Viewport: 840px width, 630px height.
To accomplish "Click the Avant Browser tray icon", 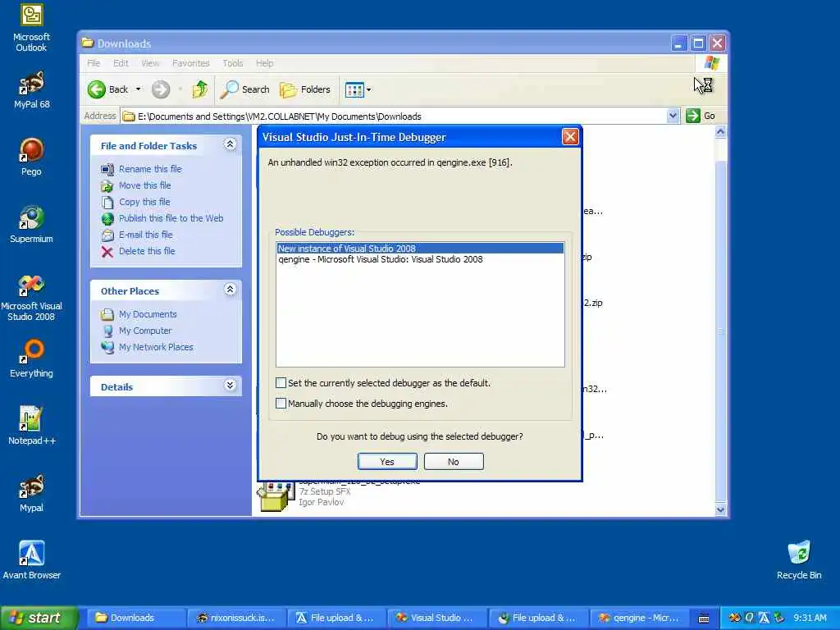I will (x=764, y=618).
